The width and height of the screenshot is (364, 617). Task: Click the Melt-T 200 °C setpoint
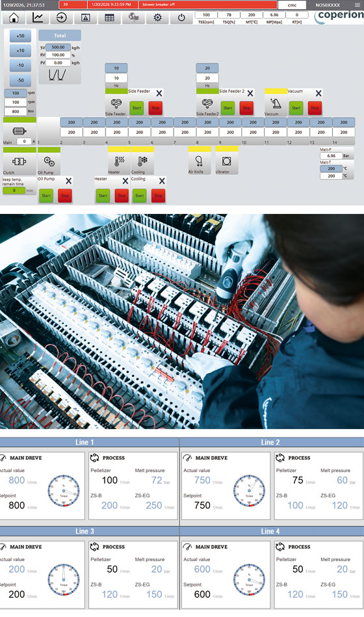coord(331,168)
